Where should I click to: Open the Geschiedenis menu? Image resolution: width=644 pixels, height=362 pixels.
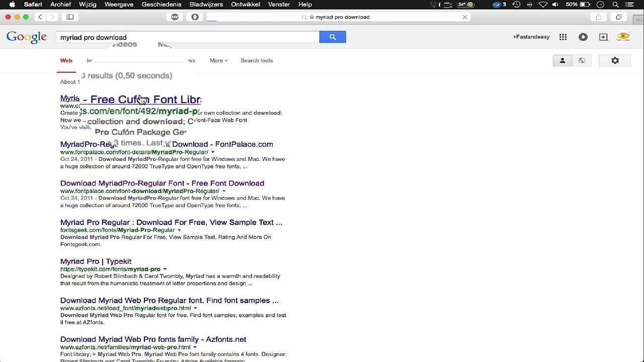162,5
